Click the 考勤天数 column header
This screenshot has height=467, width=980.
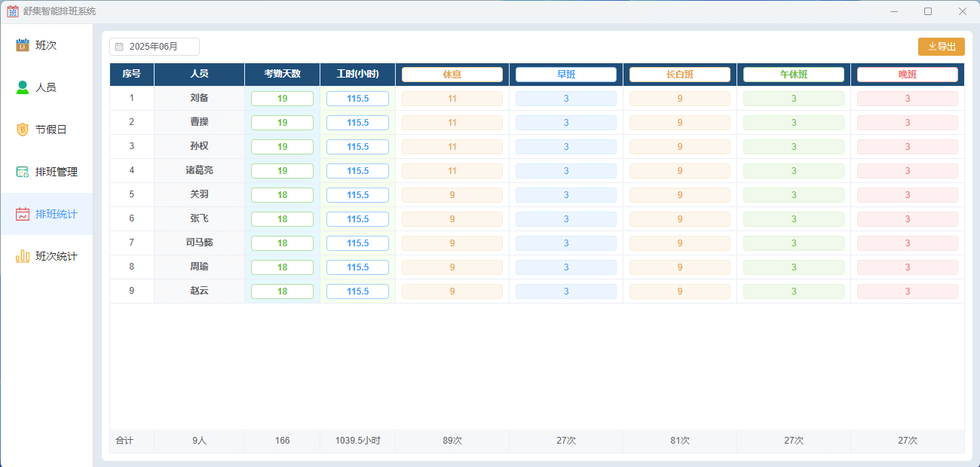pos(282,75)
